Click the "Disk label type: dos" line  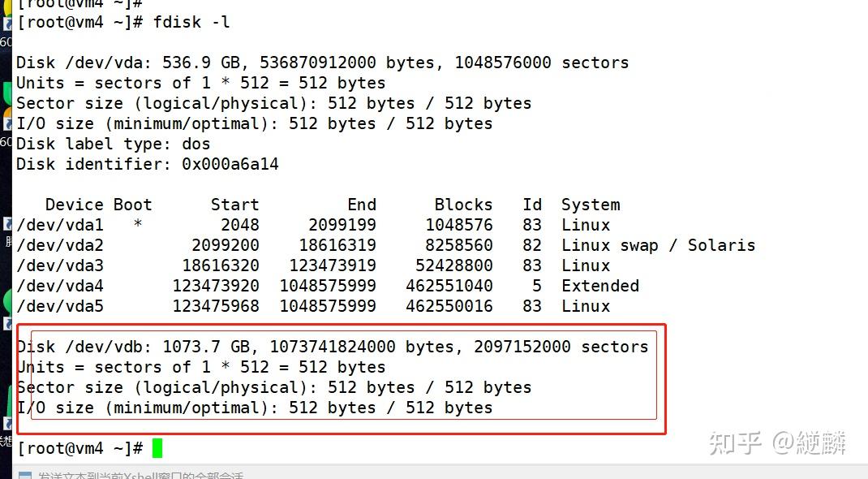pyautogui.click(x=114, y=144)
